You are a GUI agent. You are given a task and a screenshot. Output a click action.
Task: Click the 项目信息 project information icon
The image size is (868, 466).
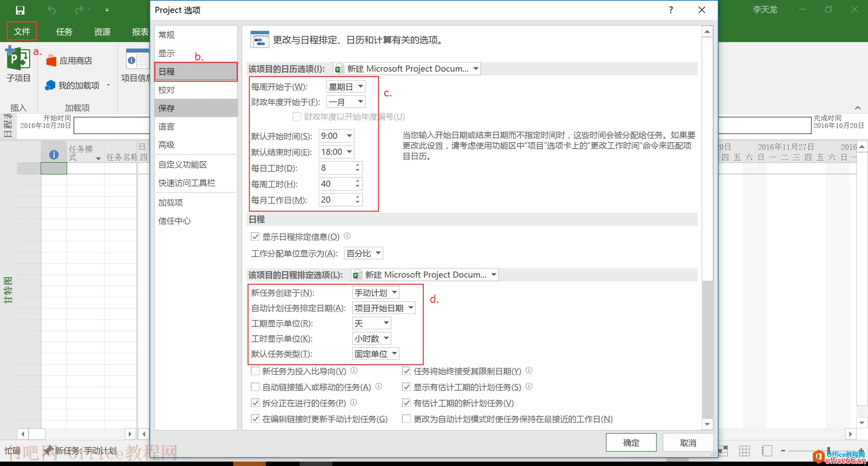(137, 58)
